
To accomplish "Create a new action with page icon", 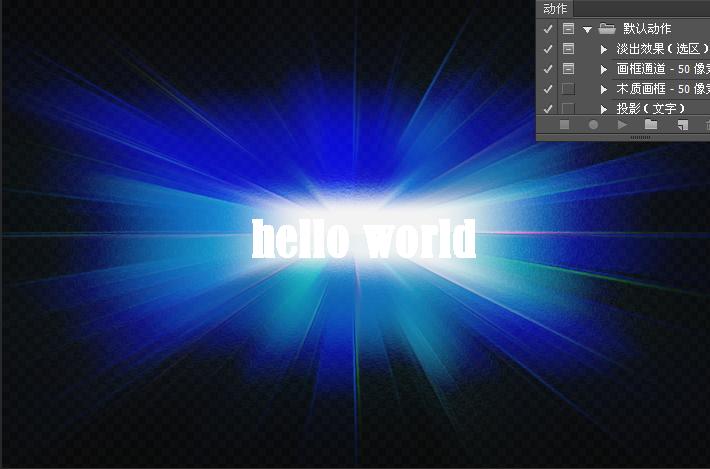I will 682,125.
